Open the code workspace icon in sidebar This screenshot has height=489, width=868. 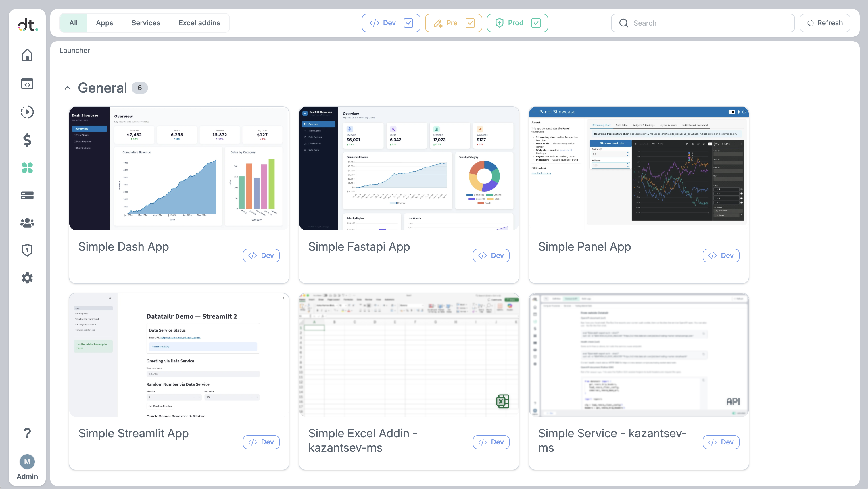click(27, 84)
